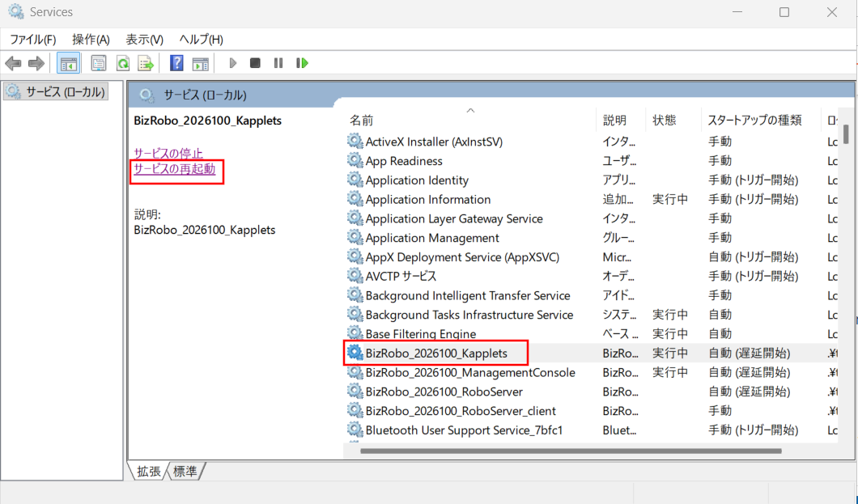Sort by スタートアップの種類 column header
Viewport: 858px width, 504px height.
click(x=754, y=120)
